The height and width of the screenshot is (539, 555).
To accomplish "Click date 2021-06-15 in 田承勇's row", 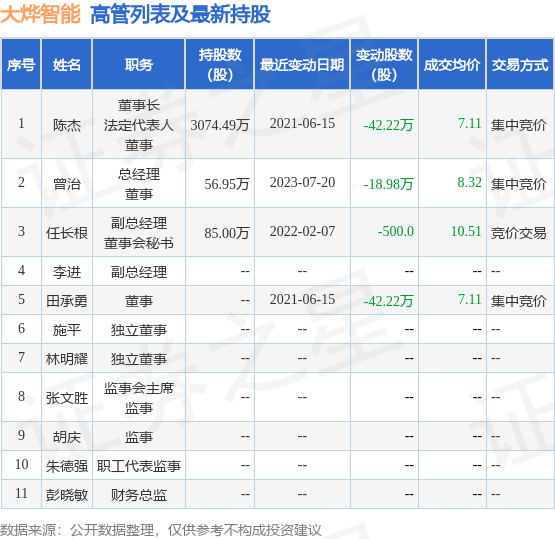I will tap(302, 299).
